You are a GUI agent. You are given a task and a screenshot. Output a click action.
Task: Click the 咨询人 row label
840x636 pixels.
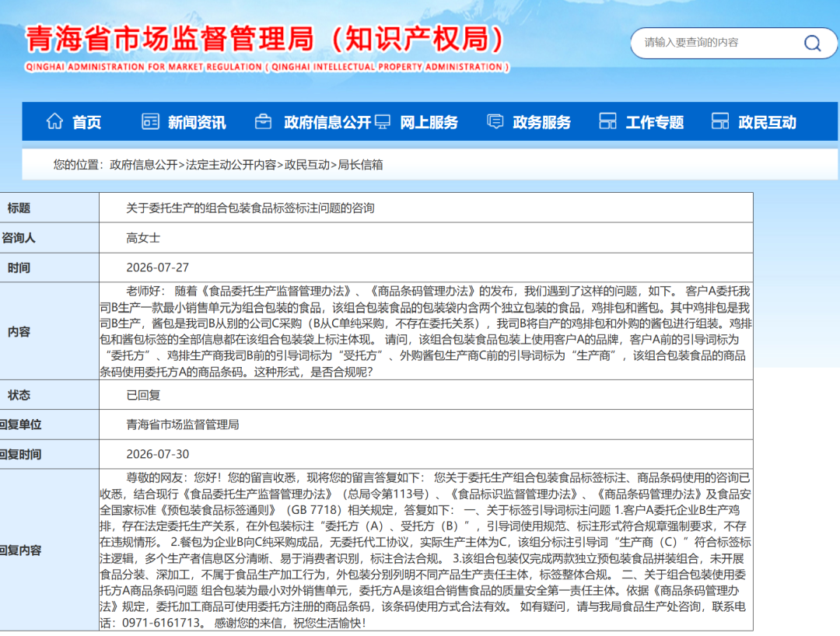pos(18,238)
